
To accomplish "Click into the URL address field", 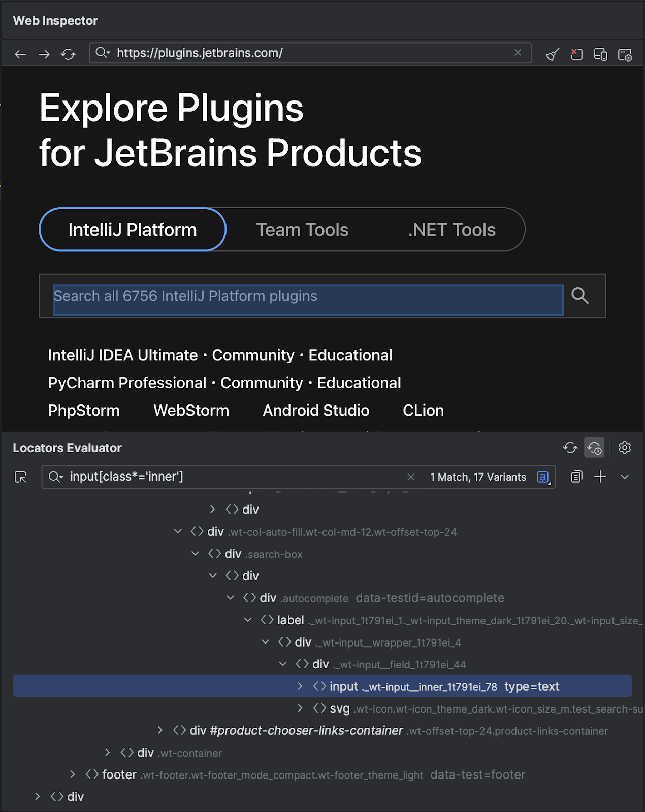I will (310, 53).
